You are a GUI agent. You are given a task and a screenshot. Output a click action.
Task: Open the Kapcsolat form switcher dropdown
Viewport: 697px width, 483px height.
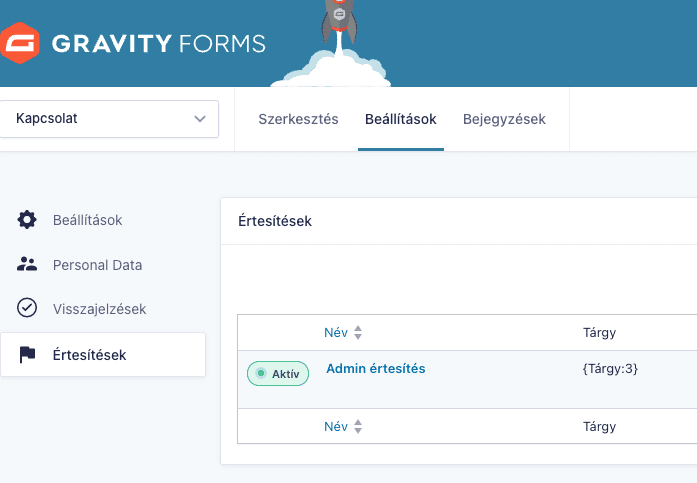(109, 119)
